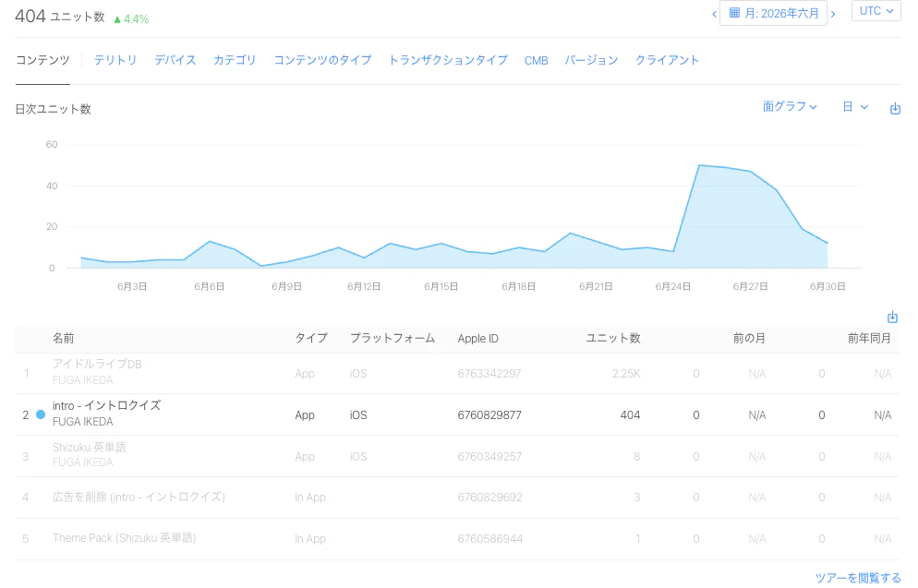Select Theme Pack (Shizuku 英単語) row
Screen dimensions: 918x588
(x=456, y=539)
